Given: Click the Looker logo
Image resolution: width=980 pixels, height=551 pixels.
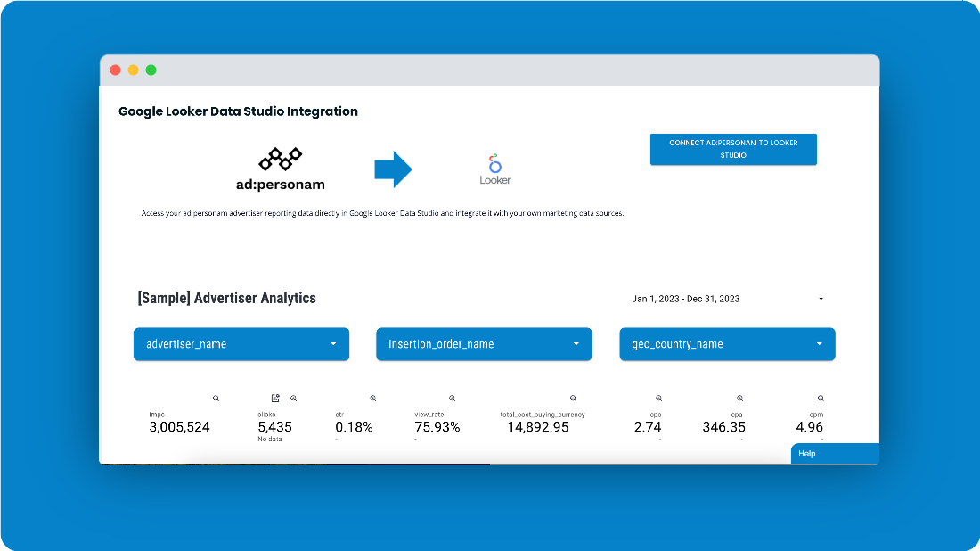Looking at the screenshot, I should 495,169.
